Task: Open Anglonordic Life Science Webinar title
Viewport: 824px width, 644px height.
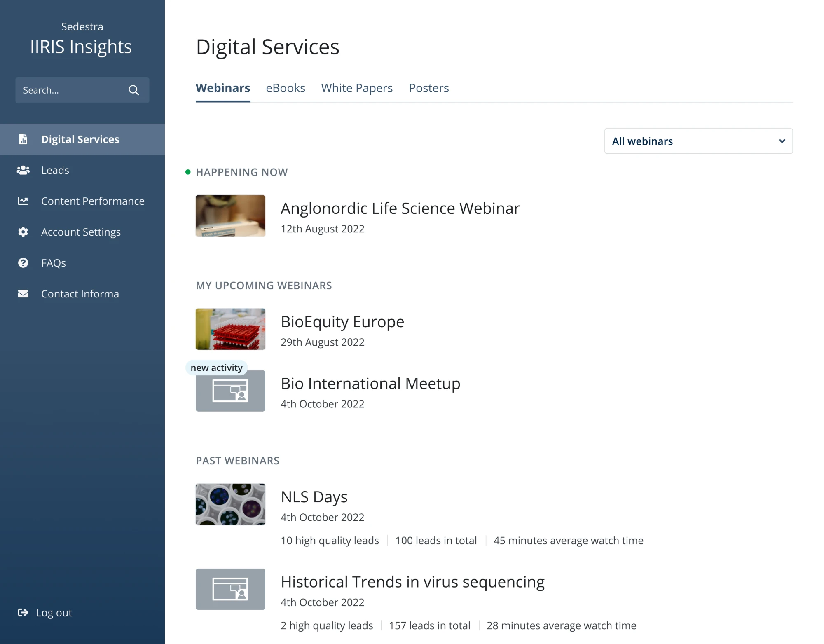Action: pyautogui.click(x=400, y=208)
